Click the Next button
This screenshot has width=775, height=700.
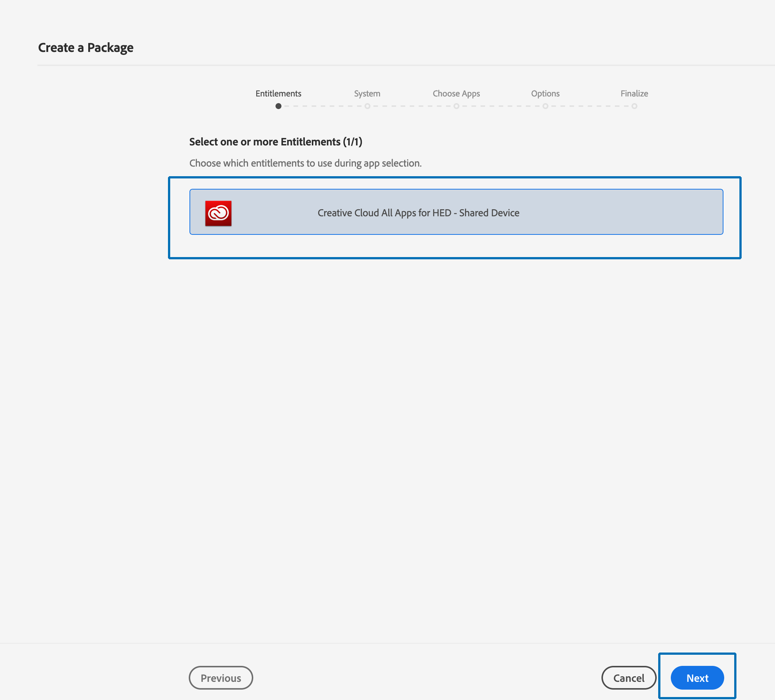[x=697, y=678]
